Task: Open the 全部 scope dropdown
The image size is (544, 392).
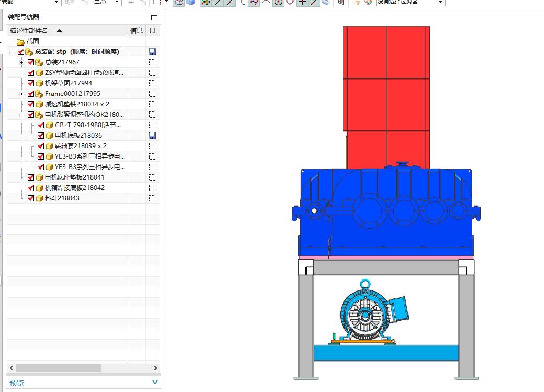Action: click(117, 2)
